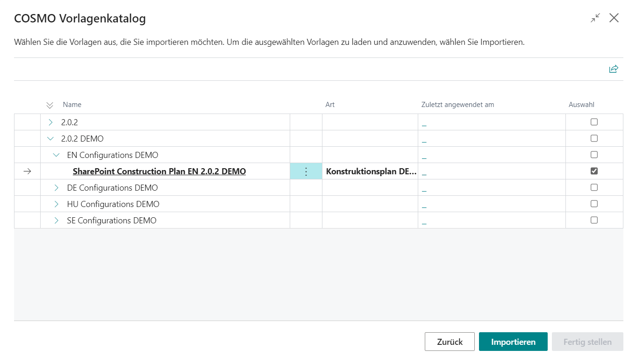This screenshot has height=364, width=636.
Task: Expand DE Configurations DEMO group
Action: click(57, 188)
